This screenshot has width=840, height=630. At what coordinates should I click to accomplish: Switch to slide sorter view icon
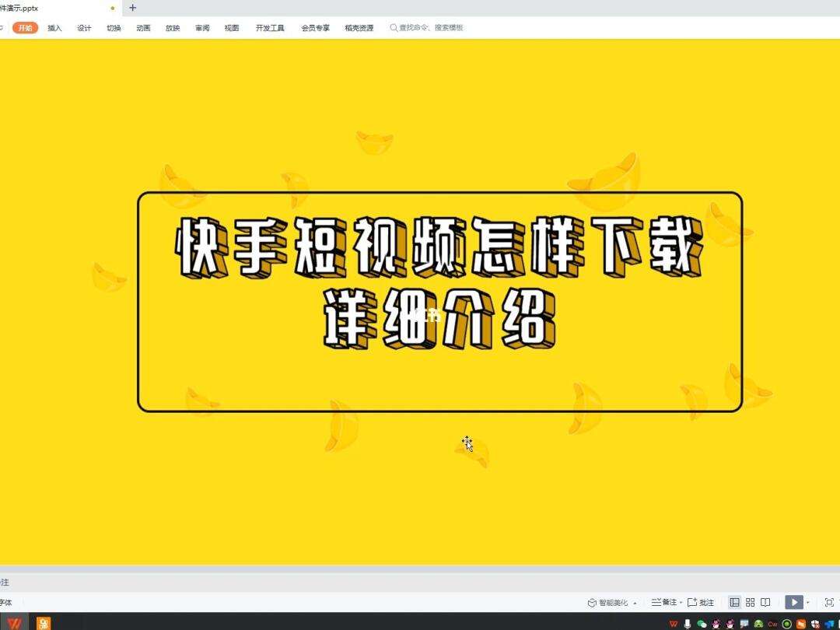pos(750,602)
